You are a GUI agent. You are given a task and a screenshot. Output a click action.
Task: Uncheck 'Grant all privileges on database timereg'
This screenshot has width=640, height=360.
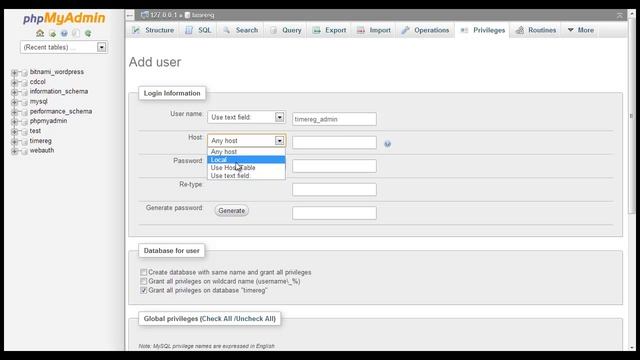(x=143, y=290)
